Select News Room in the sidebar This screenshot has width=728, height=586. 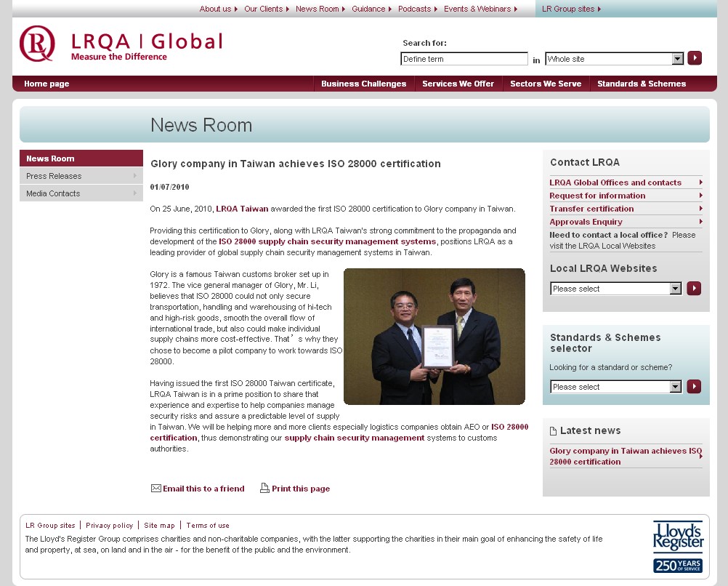pos(81,158)
